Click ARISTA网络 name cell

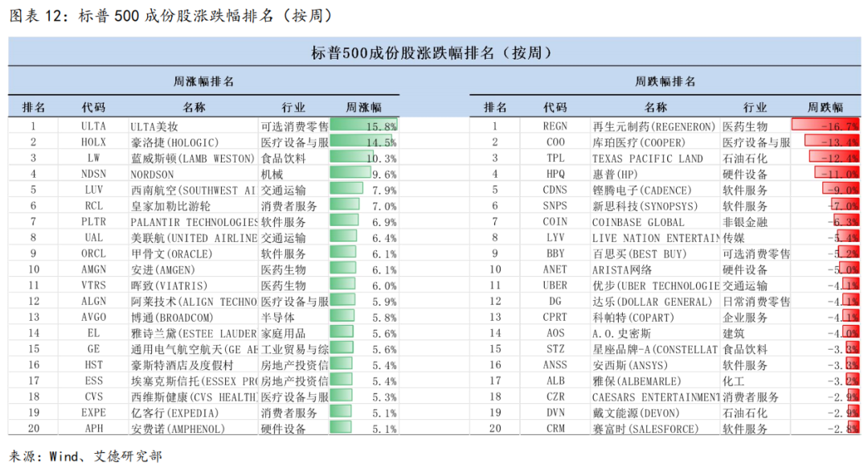(x=621, y=269)
